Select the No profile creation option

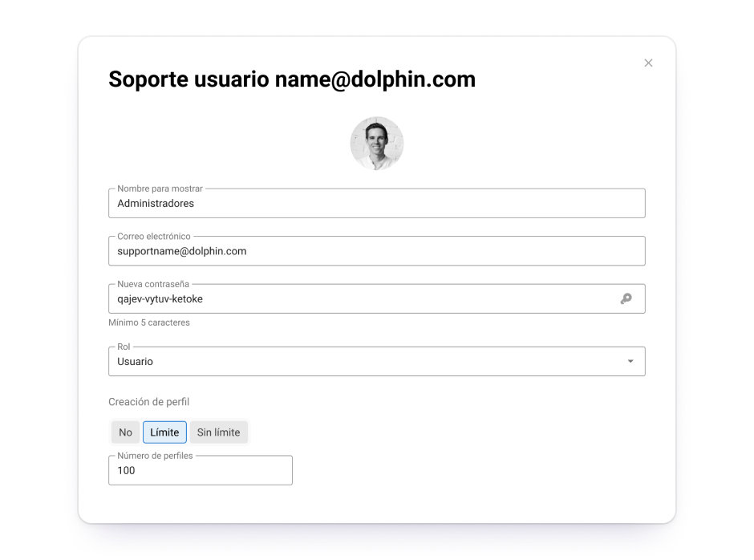click(126, 432)
